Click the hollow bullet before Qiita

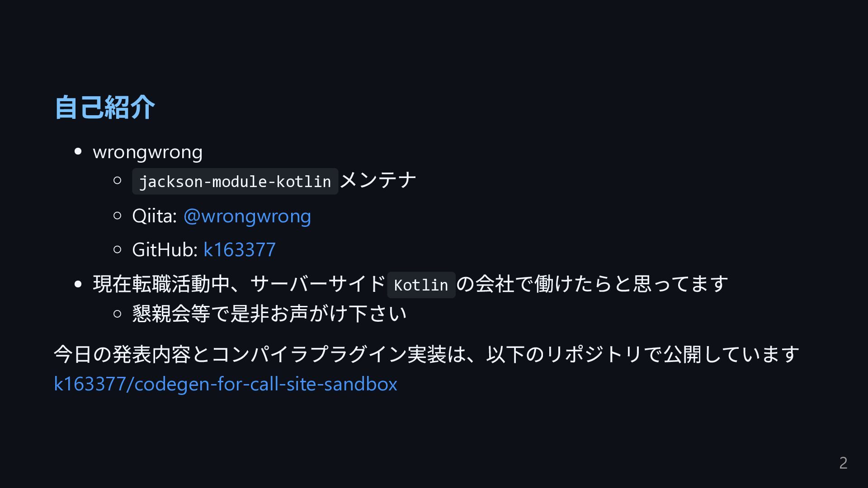(118, 216)
